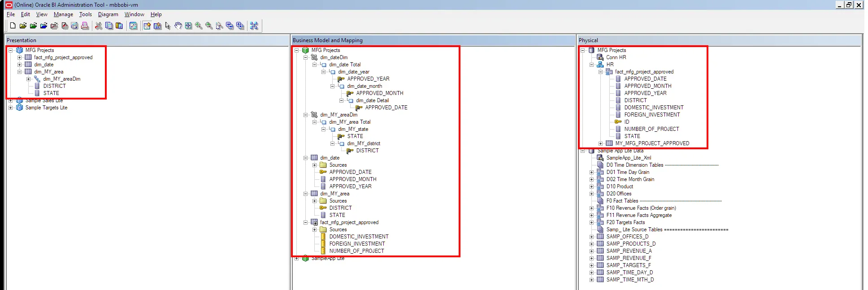Click the key icon beside ID column

click(618, 122)
